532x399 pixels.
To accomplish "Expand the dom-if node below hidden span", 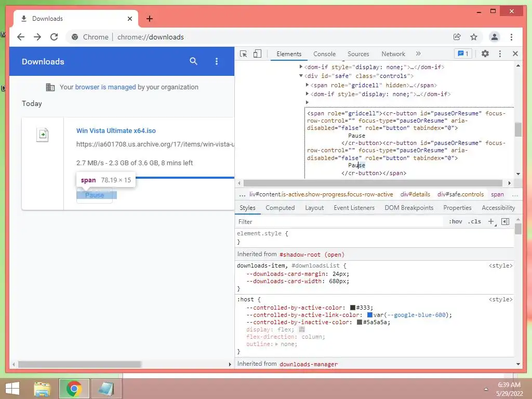I will point(307,94).
